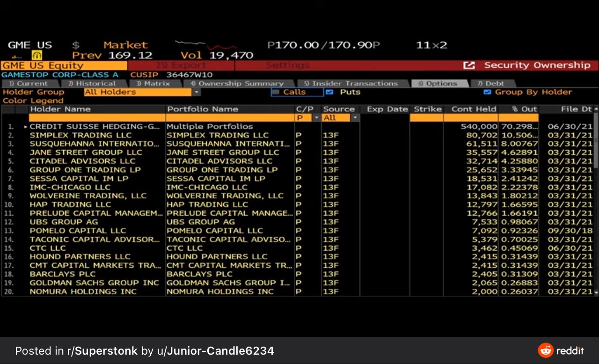Screen dimensions: 599x364
Task: Open the Source column filter dropdown
Action: click(355, 118)
